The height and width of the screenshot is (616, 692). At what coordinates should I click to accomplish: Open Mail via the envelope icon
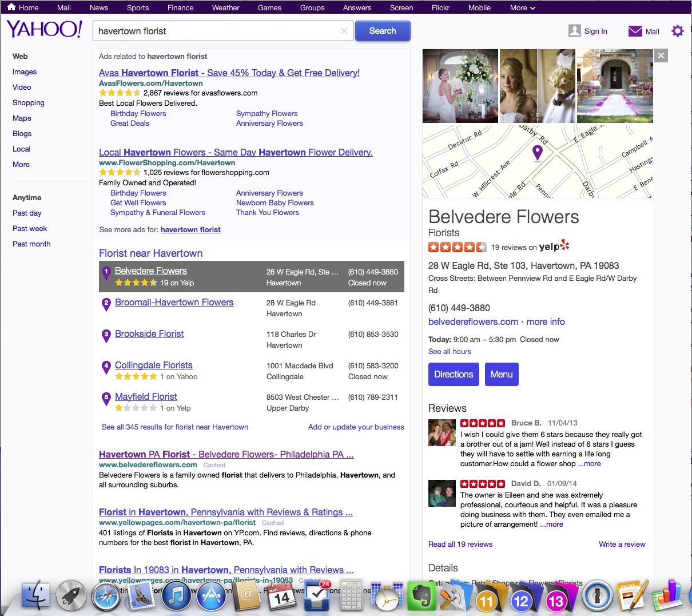click(x=635, y=31)
